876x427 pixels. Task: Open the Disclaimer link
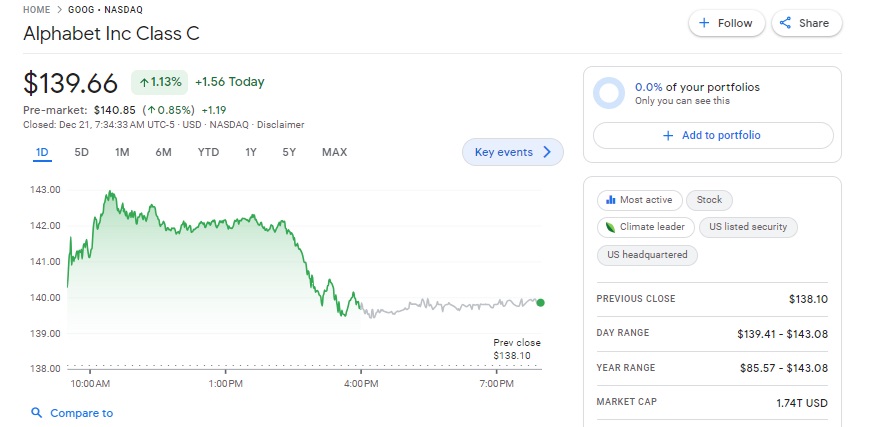(281, 125)
